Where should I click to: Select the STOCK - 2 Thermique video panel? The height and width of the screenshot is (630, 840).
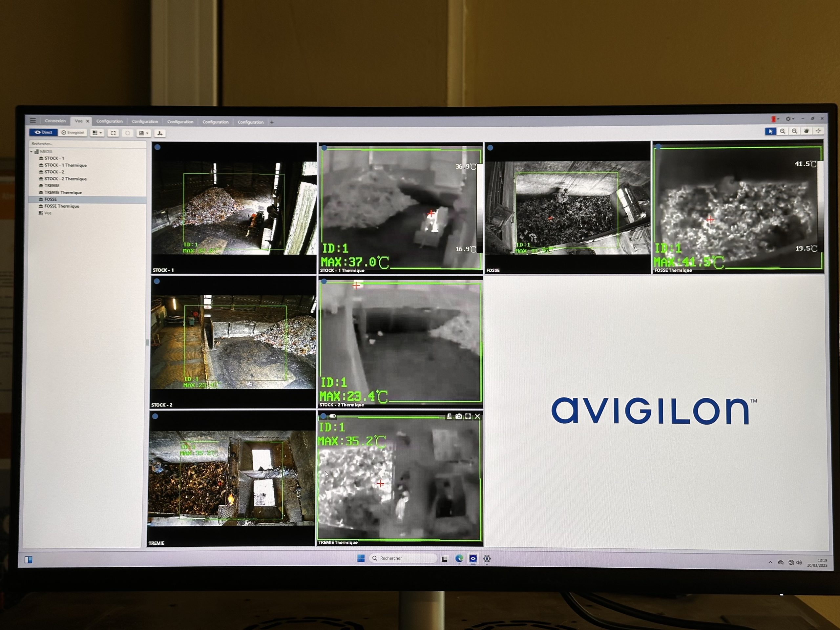(400, 342)
